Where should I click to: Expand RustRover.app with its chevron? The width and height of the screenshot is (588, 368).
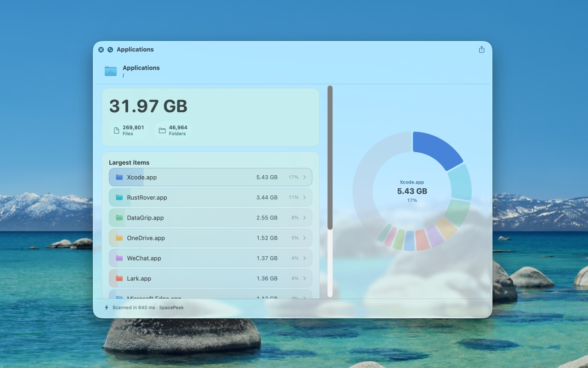305,197
